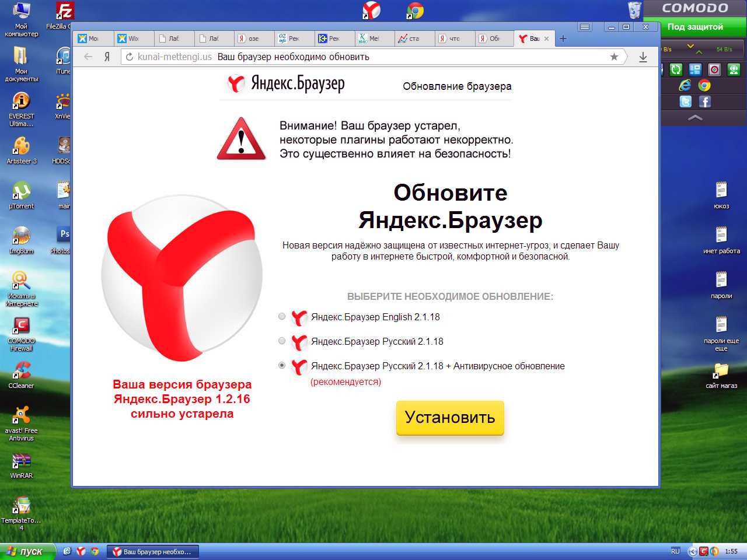Collapse the Comodo widget with up chevron
The width and height of the screenshot is (747, 560).
click(695, 118)
